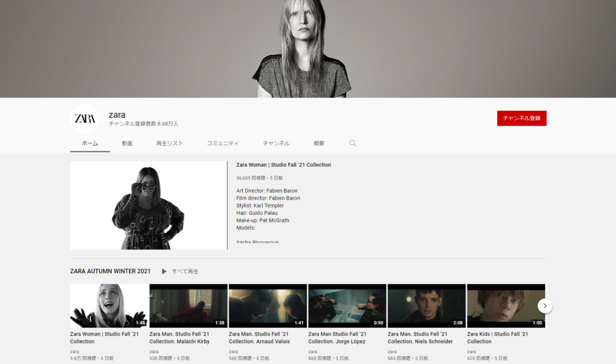The width and height of the screenshot is (616, 364).
Task: Switch to the ホーム tab
Action: pyautogui.click(x=90, y=144)
